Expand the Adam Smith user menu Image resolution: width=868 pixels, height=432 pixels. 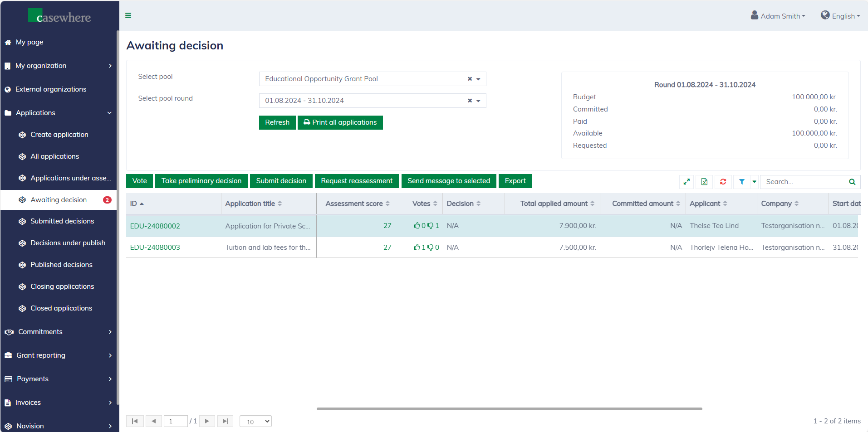tap(778, 16)
